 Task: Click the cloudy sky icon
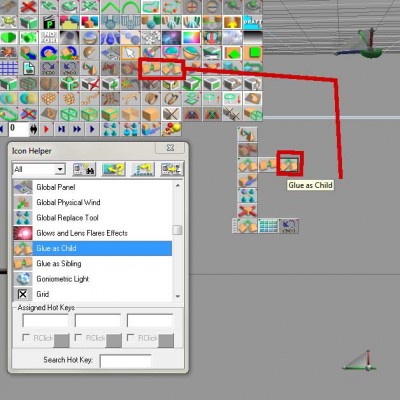click(232, 37)
